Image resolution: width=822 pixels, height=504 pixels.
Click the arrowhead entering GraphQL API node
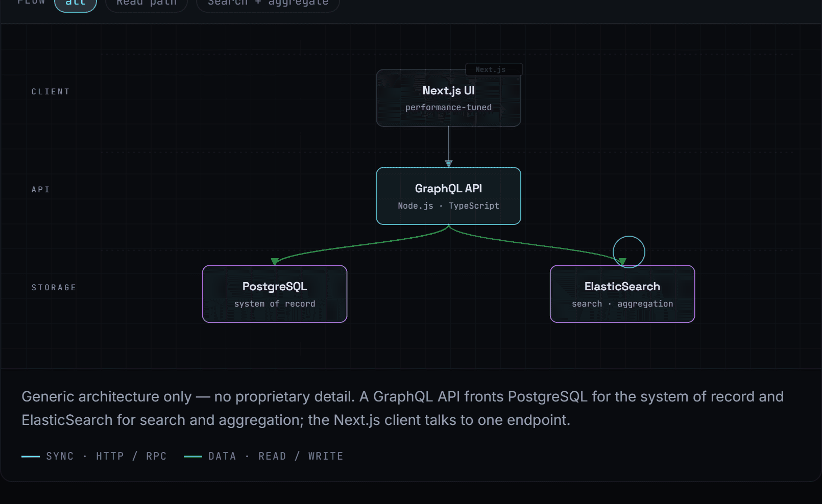point(448,164)
